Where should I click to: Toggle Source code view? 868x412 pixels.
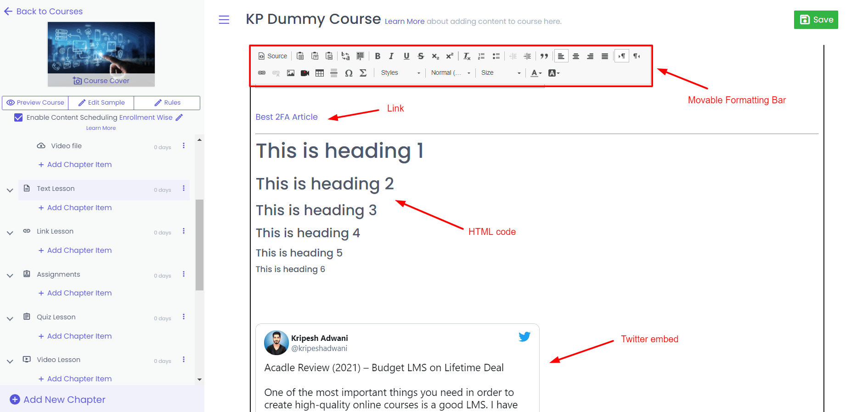click(273, 56)
